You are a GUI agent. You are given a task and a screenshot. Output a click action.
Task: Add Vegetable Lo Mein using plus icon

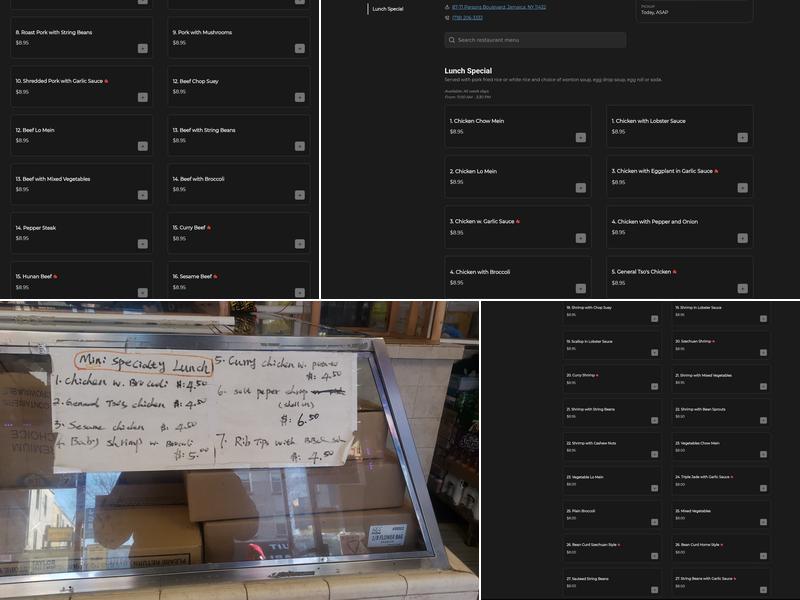654,489
